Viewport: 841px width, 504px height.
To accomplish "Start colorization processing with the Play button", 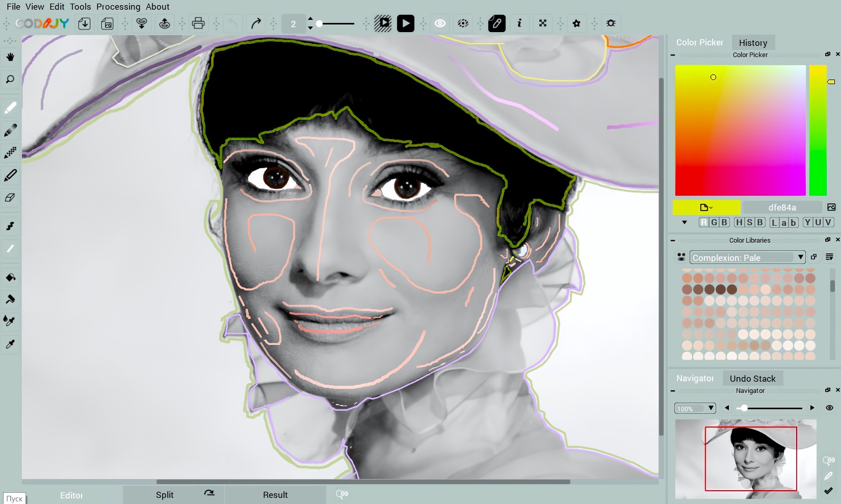I will tap(406, 23).
